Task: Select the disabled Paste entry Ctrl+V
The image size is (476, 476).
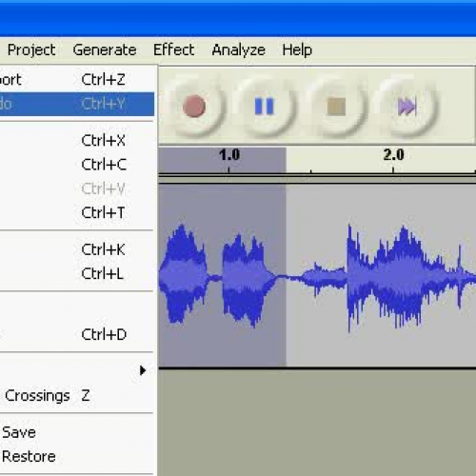Action: point(77,188)
